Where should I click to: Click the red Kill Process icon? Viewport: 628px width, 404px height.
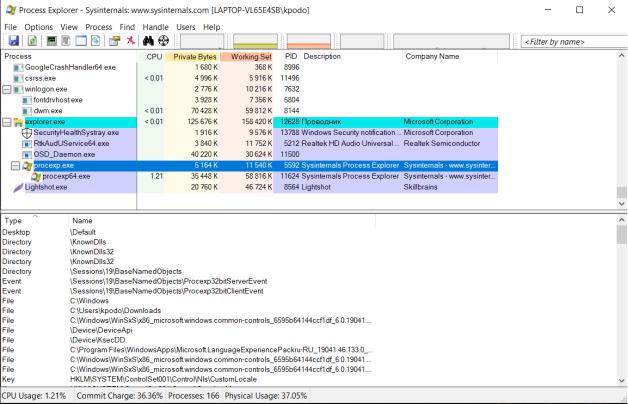click(130, 40)
